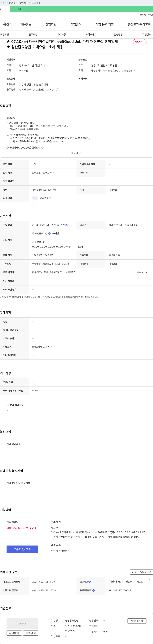Click the salary text '월급 232만원 ~ 233만원' in summary

(x=104, y=65)
